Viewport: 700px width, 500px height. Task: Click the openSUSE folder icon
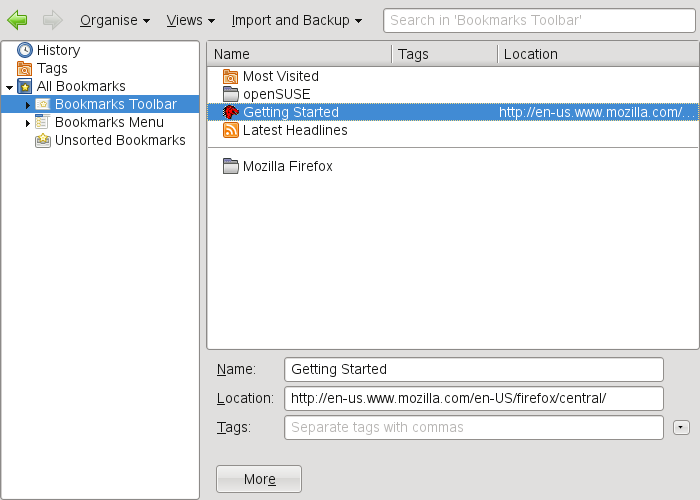coord(231,94)
